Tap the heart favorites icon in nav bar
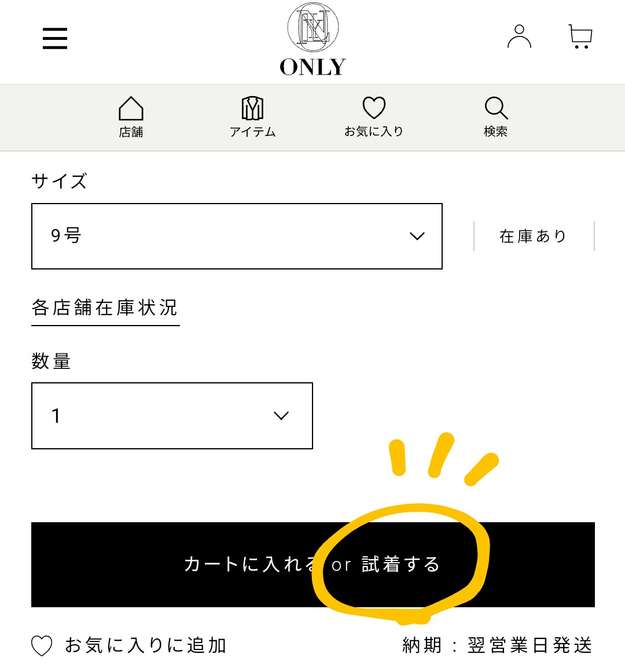Viewport: 625px width, 672px height. (x=374, y=107)
